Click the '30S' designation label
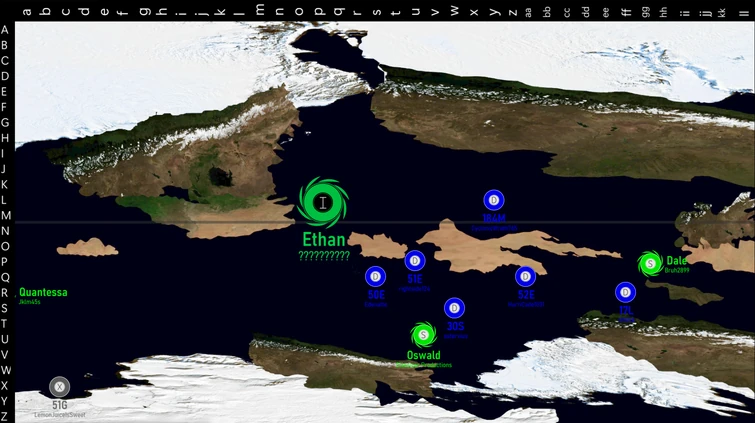The image size is (755, 423). click(x=455, y=326)
